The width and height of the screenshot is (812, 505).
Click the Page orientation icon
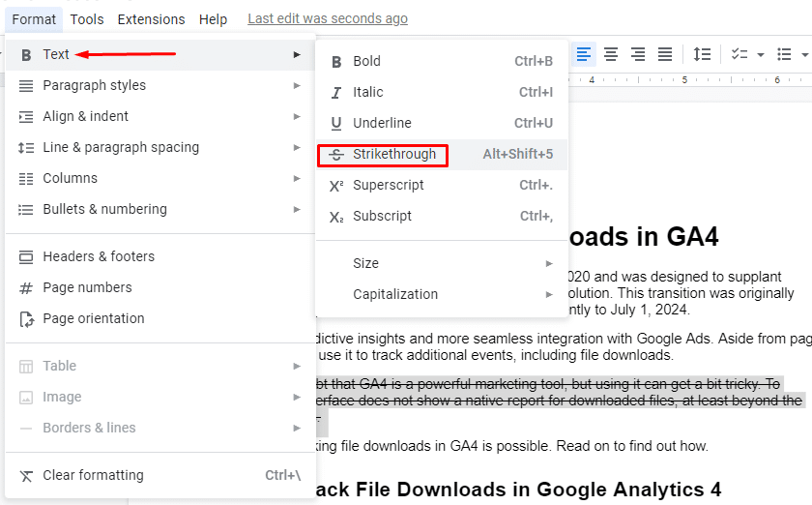tap(26, 319)
